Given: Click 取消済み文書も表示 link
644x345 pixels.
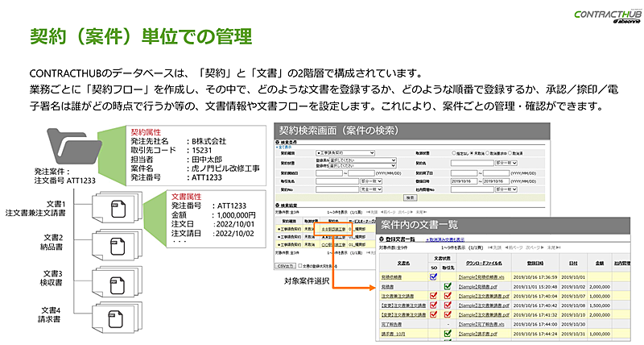Looking at the screenshot, I should pos(446,239).
